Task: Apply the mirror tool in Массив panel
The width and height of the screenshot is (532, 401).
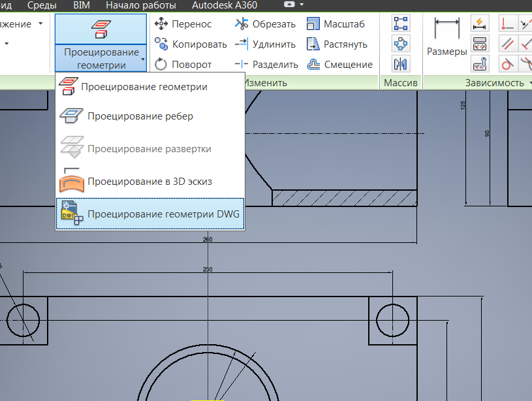Action: pos(401,63)
